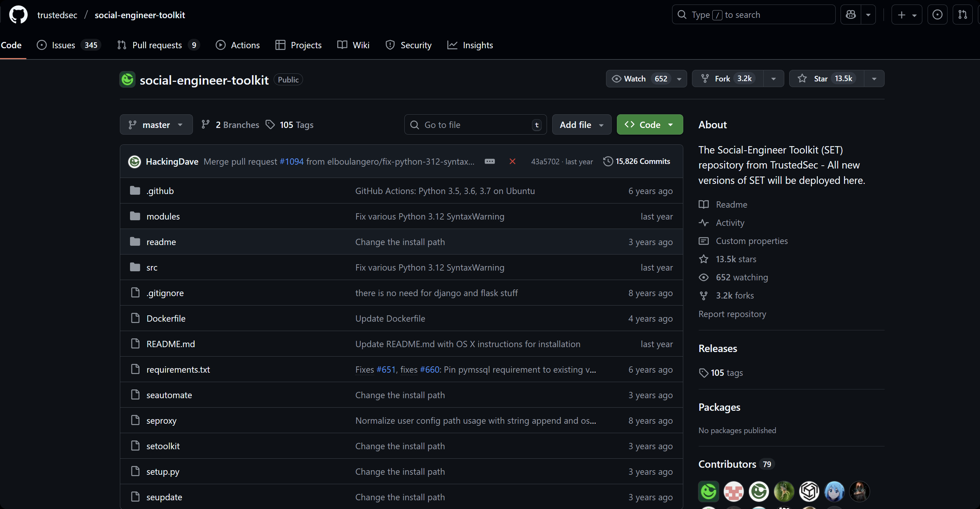The height and width of the screenshot is (509, 980).
Task: Click the GitHub logo home icon
Action: pos(18,15)
